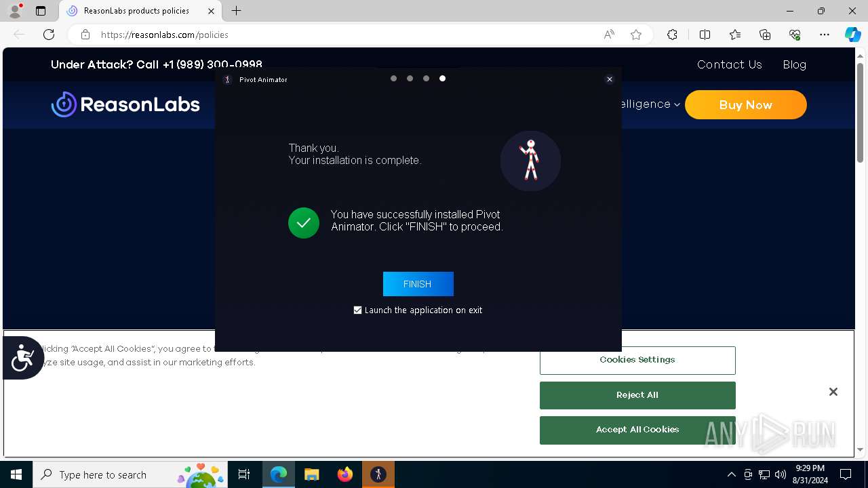Open network icon in system tray

point(764,474)
